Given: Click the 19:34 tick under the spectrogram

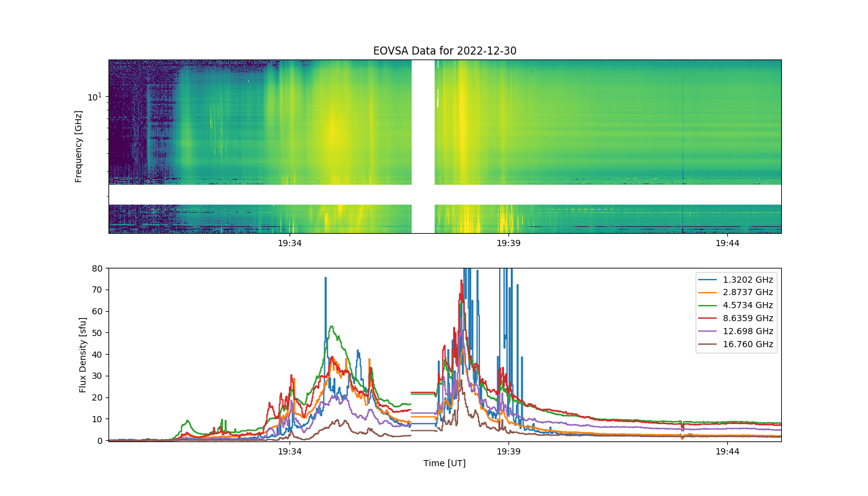Looking at the screenshot, I should [x=290, y=243].
